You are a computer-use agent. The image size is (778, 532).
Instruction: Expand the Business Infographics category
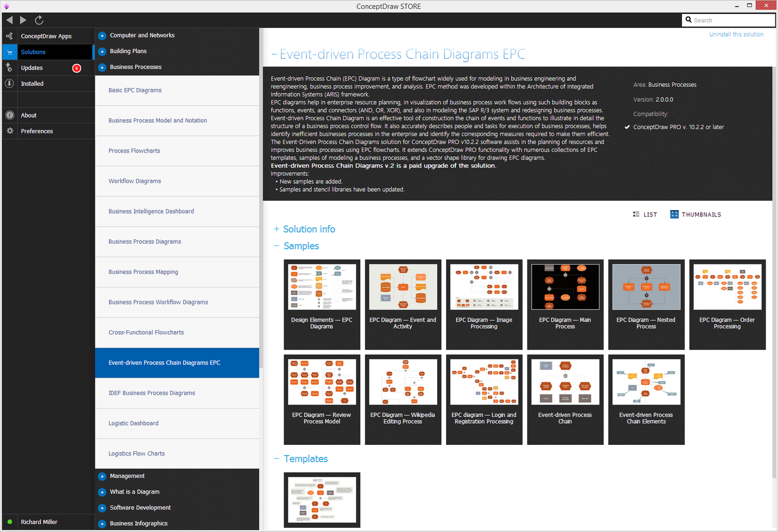(x=102, y=524)
